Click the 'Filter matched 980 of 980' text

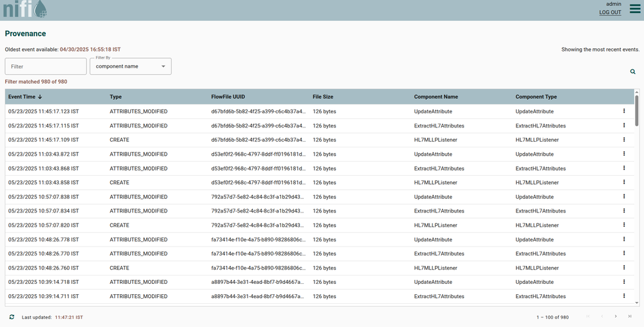36,82
